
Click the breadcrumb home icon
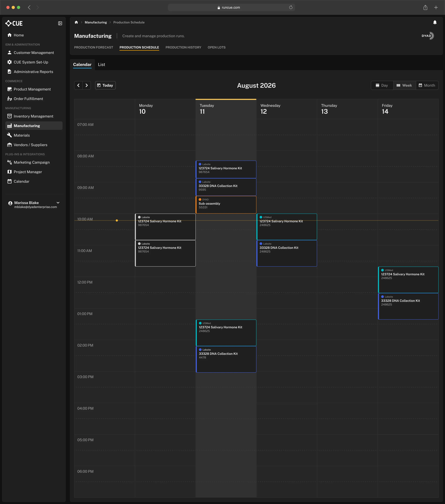pos(76,22)
